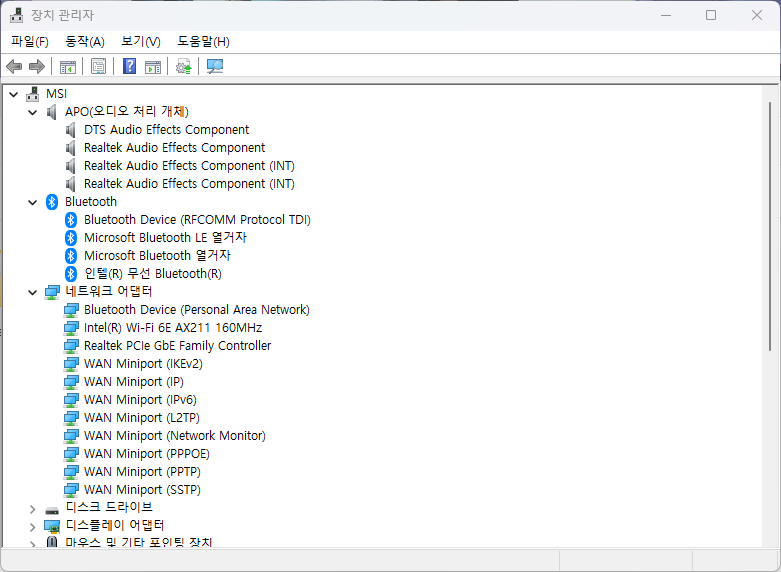
Task: Minimize the 장치 관리자 window
Action: point(666,15)
